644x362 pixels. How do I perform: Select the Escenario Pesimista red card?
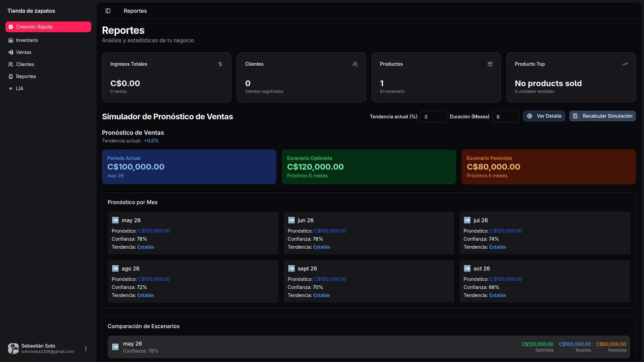pyautogui.click(x=549, y=167)
